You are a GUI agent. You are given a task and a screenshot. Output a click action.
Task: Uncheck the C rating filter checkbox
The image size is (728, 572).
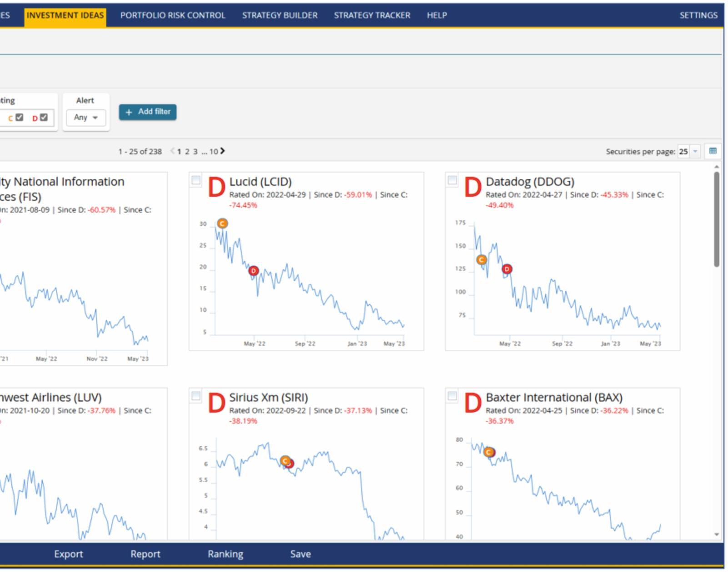coord(19,117)
